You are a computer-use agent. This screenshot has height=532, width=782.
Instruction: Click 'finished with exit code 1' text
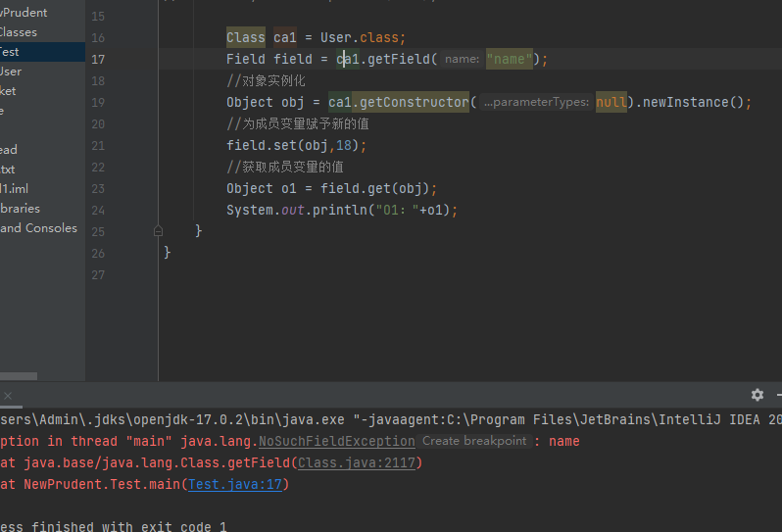[129, 526]
